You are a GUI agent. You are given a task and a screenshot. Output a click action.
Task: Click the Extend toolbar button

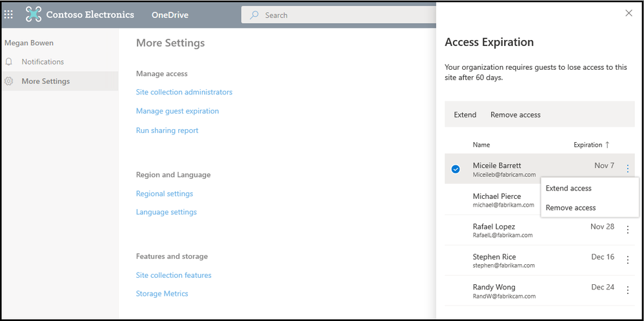(x=465, y=115)
